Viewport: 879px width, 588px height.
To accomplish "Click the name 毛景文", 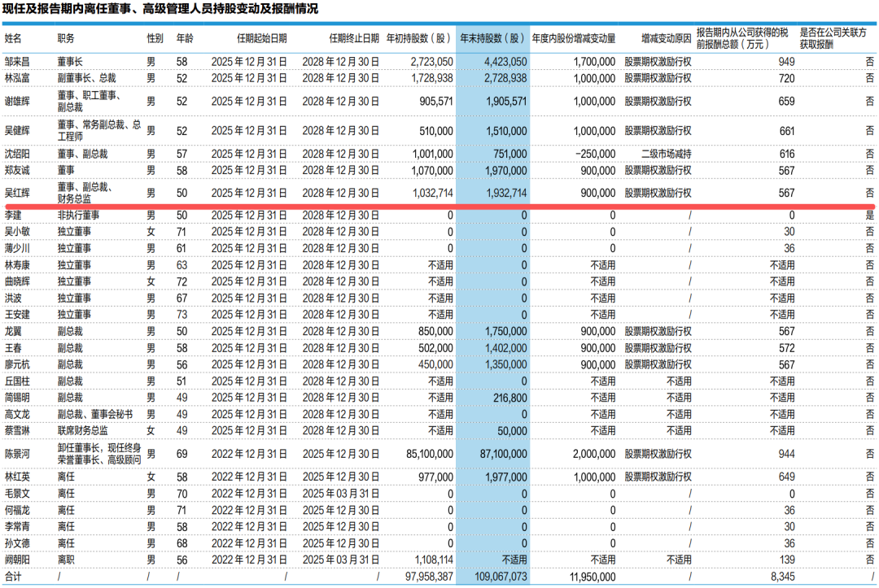I will pyautogui.click(x=17, y=494).
